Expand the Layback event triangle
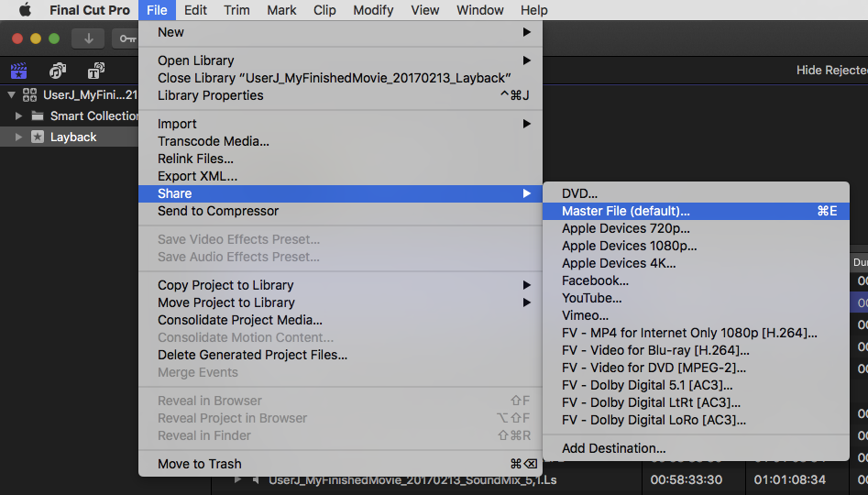868x495 pixels. pos(18,137)
